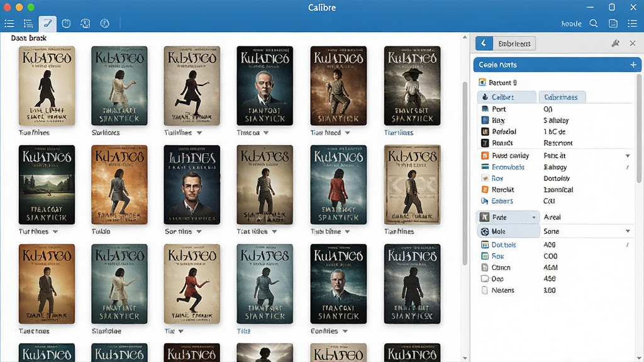Viewport: 644px width, 362px height.
Task: Click the Mole globe icon
Action: pyautogui.click(x=485, y=231)
